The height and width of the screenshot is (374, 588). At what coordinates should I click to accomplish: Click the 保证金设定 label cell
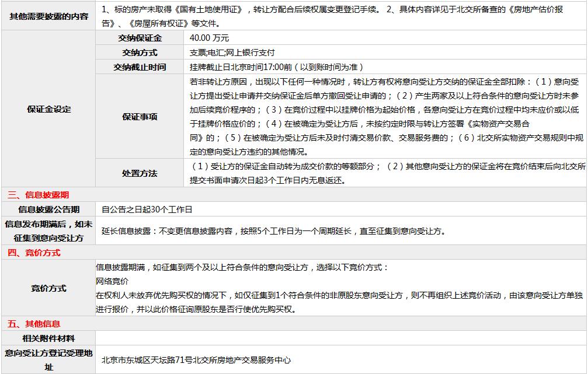click(x=48, y=109)
